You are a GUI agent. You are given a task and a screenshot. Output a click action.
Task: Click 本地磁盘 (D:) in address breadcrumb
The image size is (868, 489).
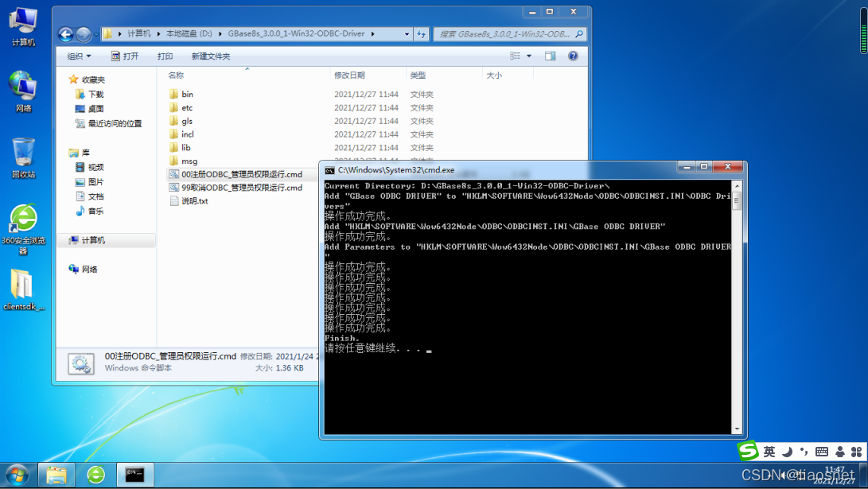189,33
